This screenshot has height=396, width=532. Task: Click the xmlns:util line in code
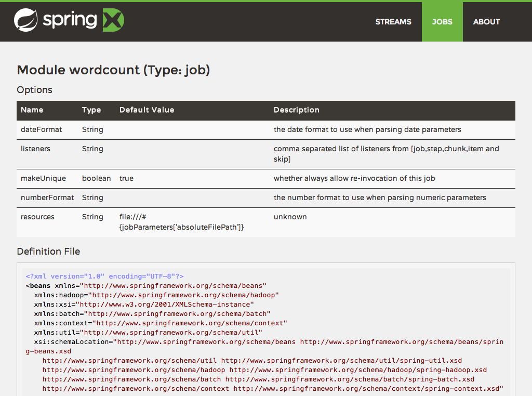tap(148, 333)
